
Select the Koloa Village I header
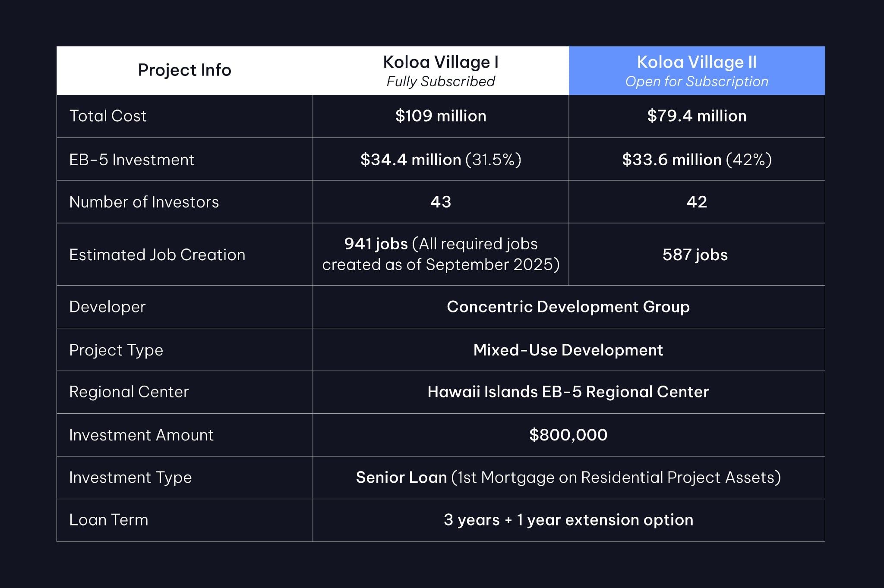pyautogui.click(x=441, y=71)
